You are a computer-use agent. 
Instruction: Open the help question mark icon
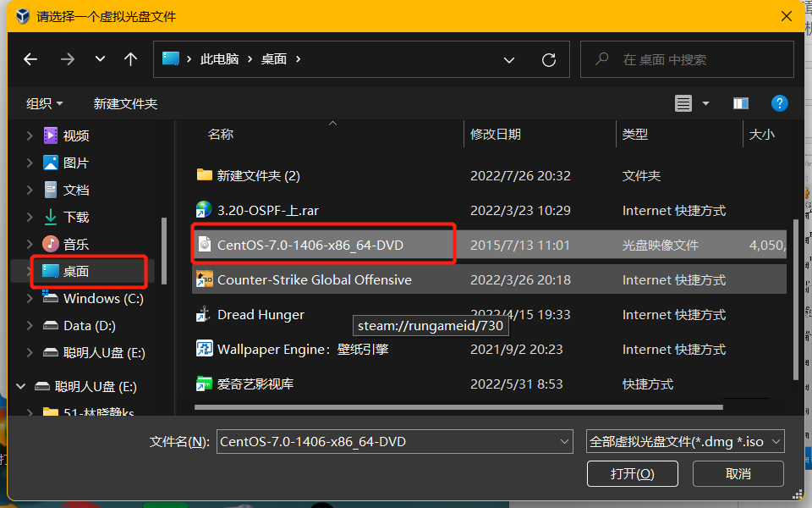780,103
